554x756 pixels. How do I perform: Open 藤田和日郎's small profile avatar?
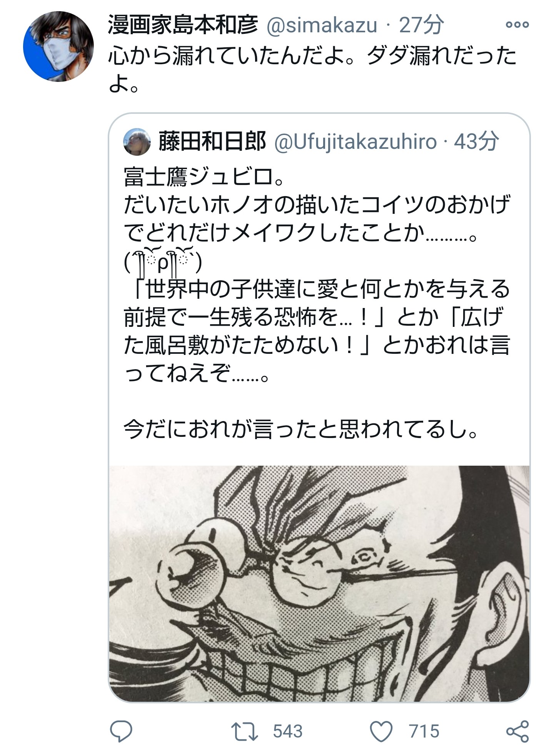[137, 142]
